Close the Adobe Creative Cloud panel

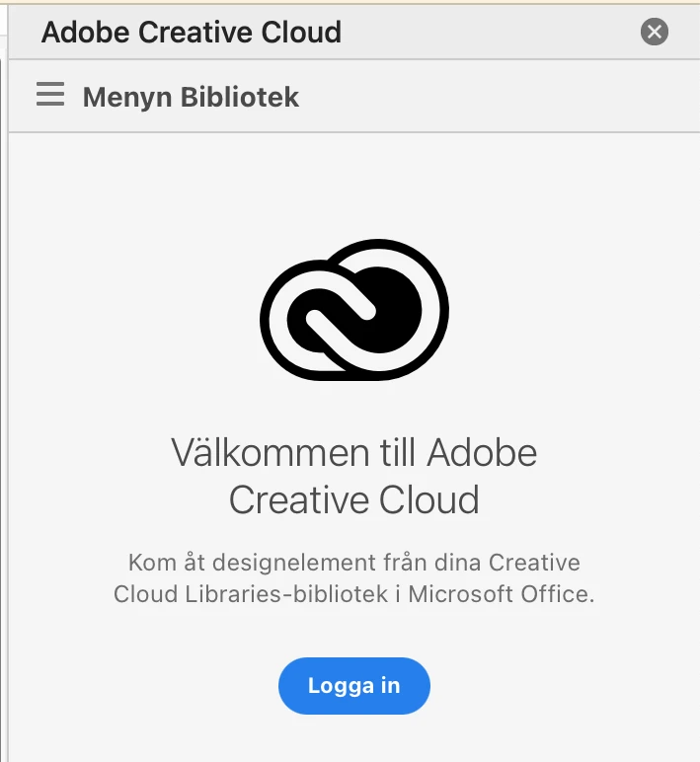(x=655, y=32)
